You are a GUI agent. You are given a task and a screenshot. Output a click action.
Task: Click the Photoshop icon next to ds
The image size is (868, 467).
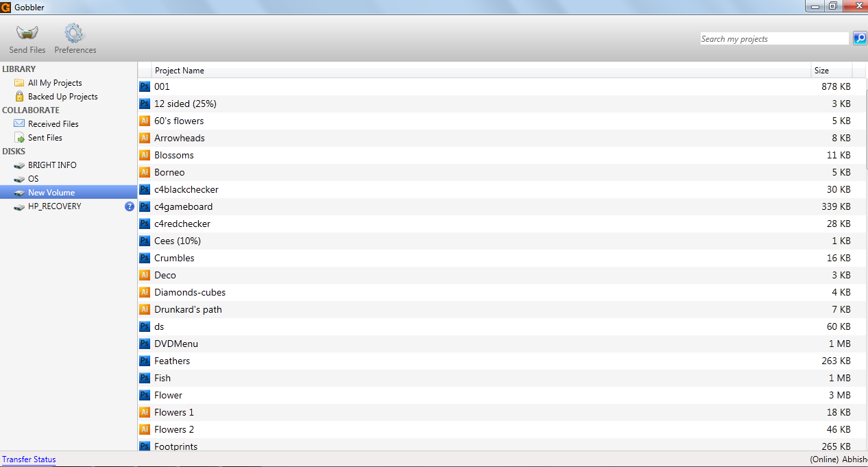coord(145,326)
